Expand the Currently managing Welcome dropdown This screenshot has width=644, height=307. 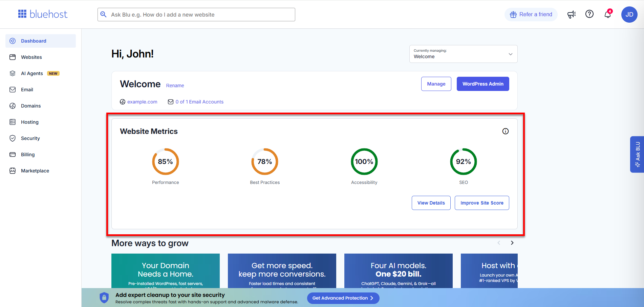pyautogui.click(x=464, y=54)
